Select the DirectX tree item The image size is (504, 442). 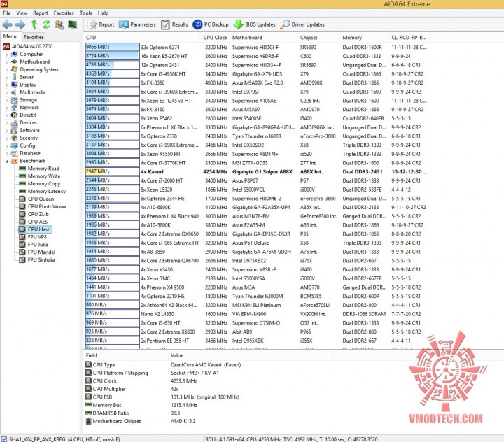click(28, 115)
